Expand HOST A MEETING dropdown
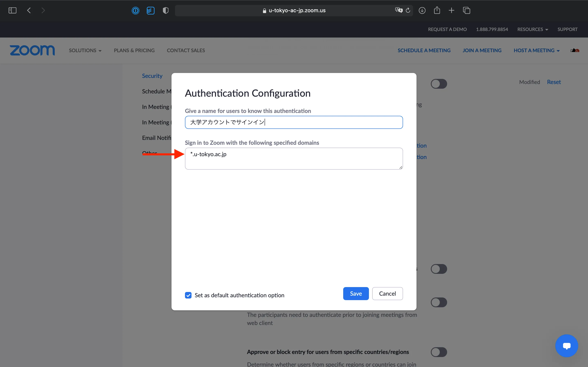The height and width of the screenshot is (367, 588). click(x=537, y=51)
